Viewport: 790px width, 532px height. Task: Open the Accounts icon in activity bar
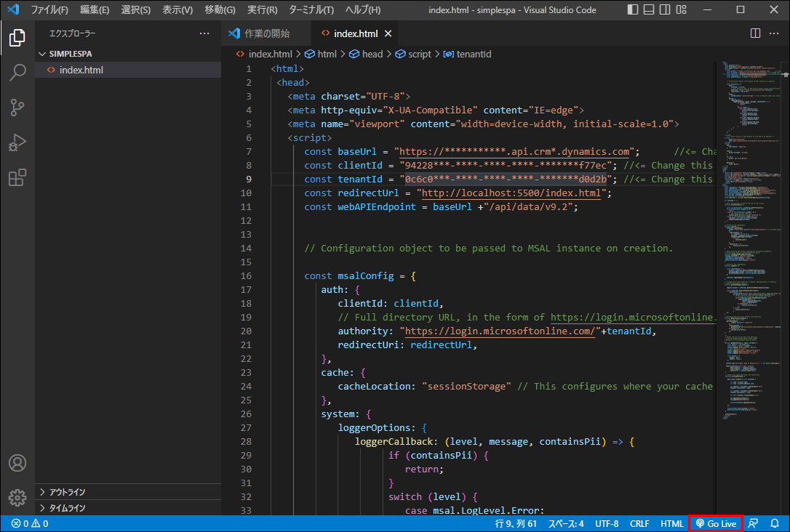(x=17, y=463)
